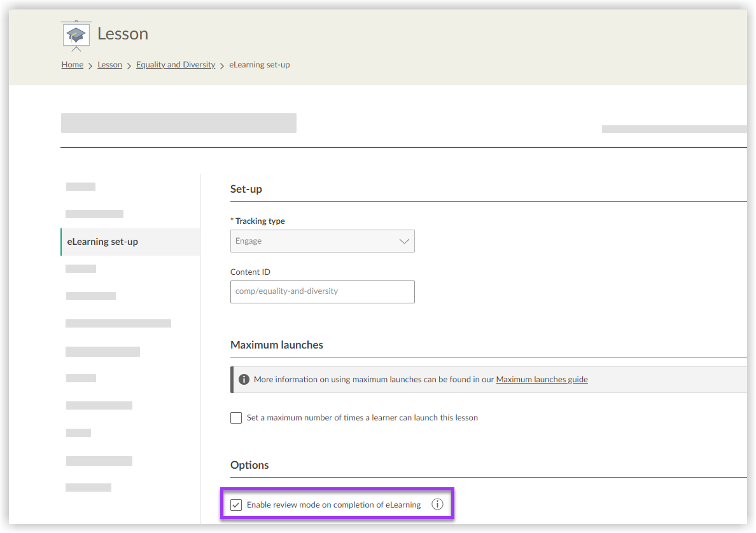
Task: Click the eLearning set-up breadcrumb entry
Action: click(x=259, y=64)
